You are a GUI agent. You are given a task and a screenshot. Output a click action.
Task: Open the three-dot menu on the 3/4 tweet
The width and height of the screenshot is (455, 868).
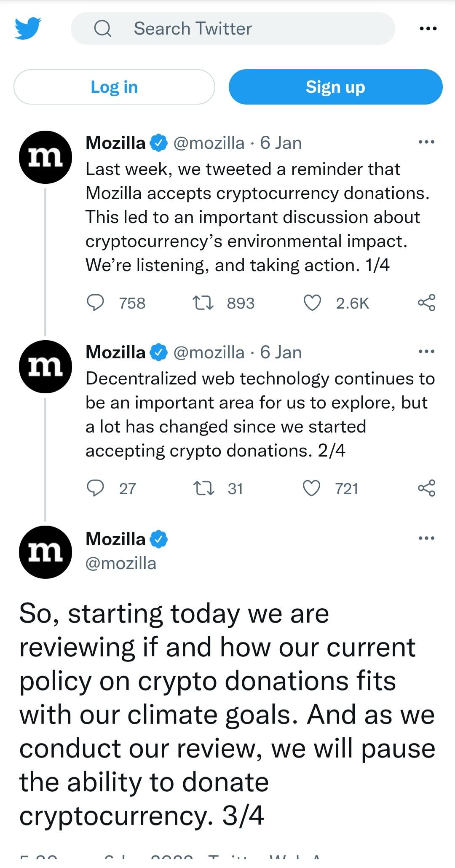pyautogui.click(x=426, y=538)
